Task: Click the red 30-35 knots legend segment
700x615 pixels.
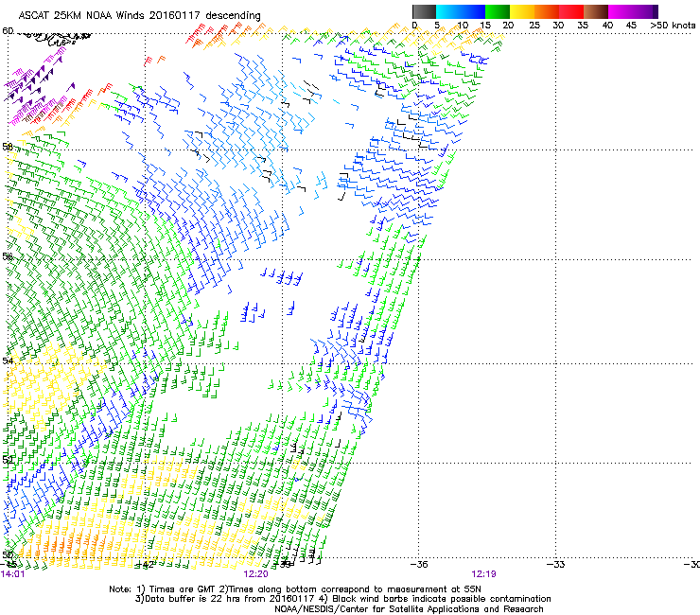Action: (x=571, y=11)
